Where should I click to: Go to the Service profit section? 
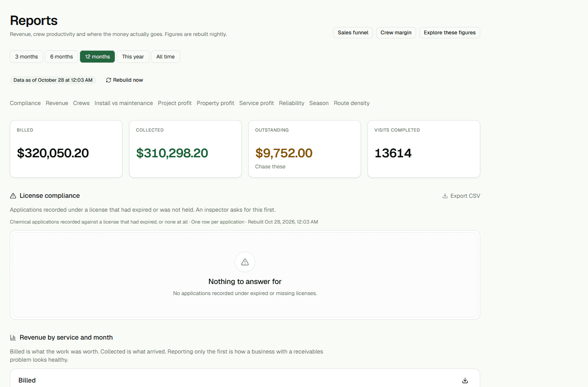256,103
